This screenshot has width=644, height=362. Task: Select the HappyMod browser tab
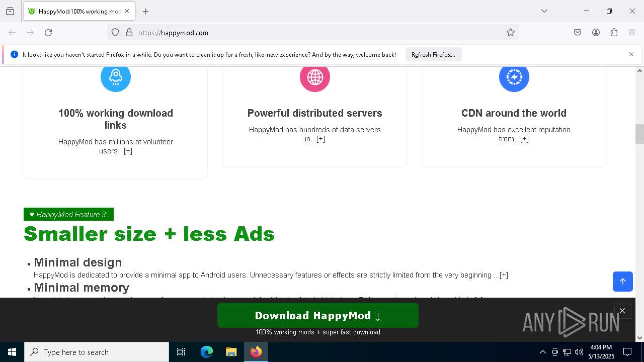[x=78, y=11]
